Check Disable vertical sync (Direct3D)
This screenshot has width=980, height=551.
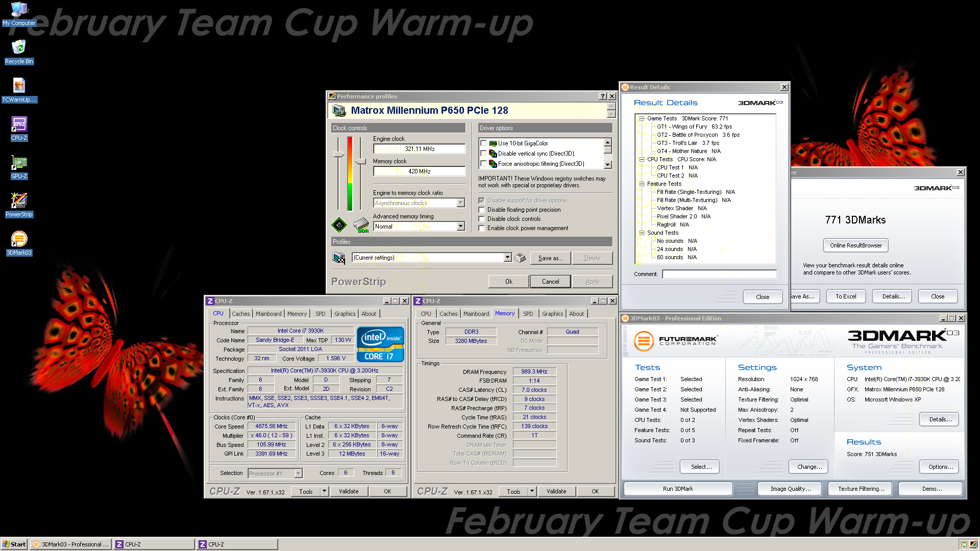point(483,154)
